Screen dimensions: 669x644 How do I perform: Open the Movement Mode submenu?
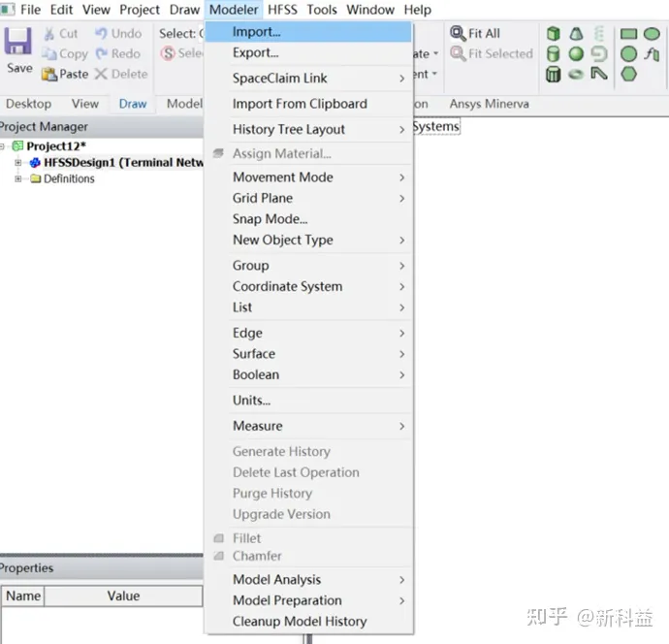click(x=309, y=177)
